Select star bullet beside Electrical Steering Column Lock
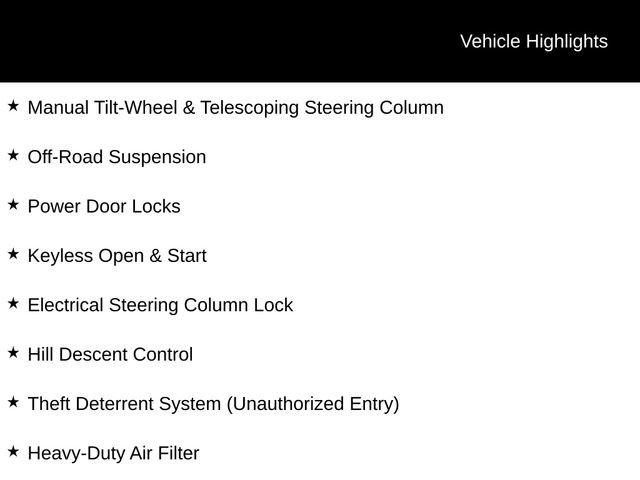The image size is (640, 480). [13, 303]
